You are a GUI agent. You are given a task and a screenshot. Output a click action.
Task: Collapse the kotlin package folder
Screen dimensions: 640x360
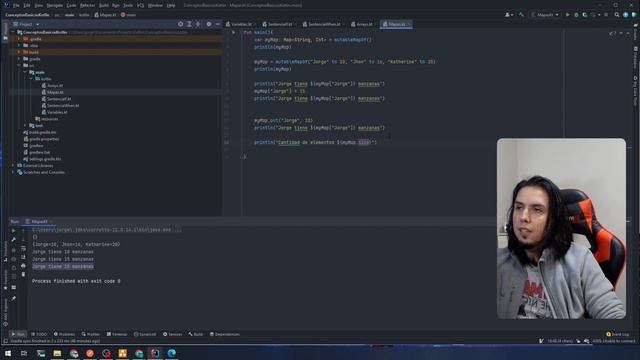point(31,79)
